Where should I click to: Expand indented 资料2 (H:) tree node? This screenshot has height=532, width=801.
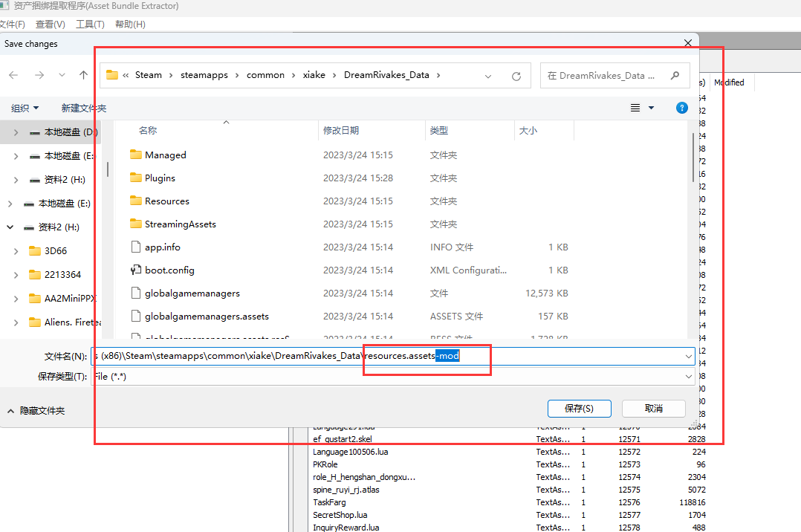coord(16,180)
